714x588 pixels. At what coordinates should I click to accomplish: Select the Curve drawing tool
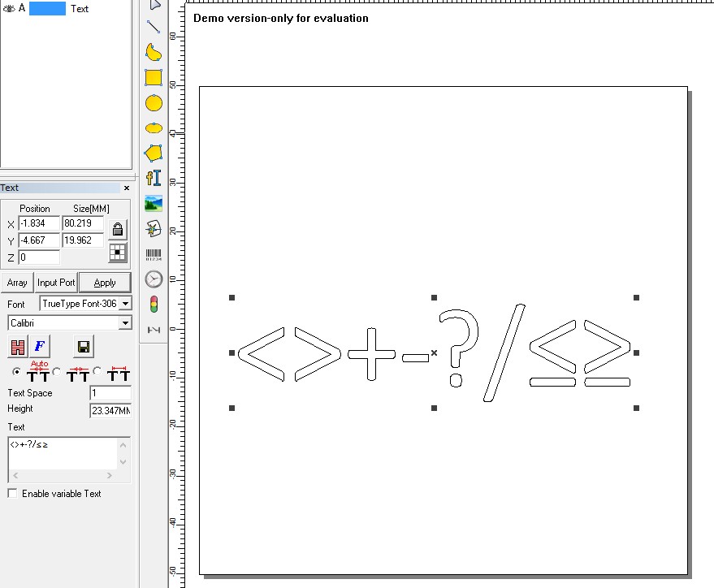point(153,53)
